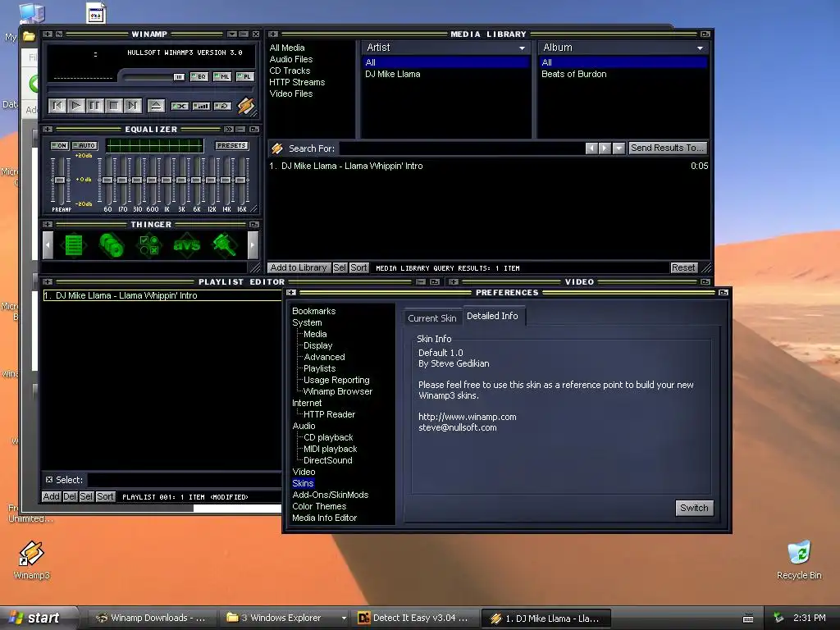Viewport: 840px width, 630px height.
Task: Click Send Results To button
Action: [x=667, y=148]
